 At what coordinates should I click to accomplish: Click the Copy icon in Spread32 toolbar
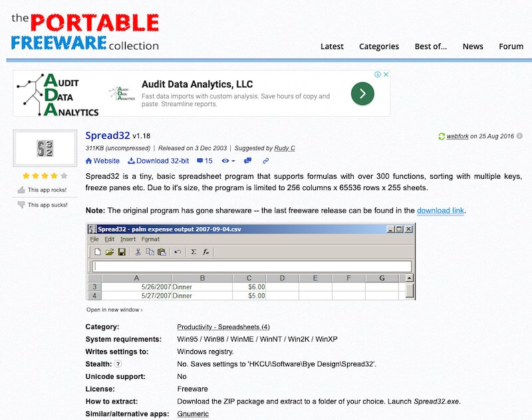pyautogui.click(x=150, y=252)
